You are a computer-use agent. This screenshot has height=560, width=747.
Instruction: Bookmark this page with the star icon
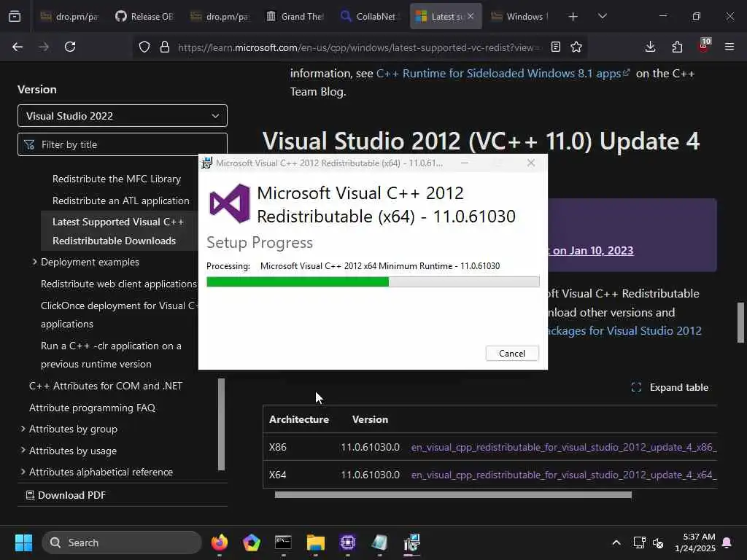576,47
